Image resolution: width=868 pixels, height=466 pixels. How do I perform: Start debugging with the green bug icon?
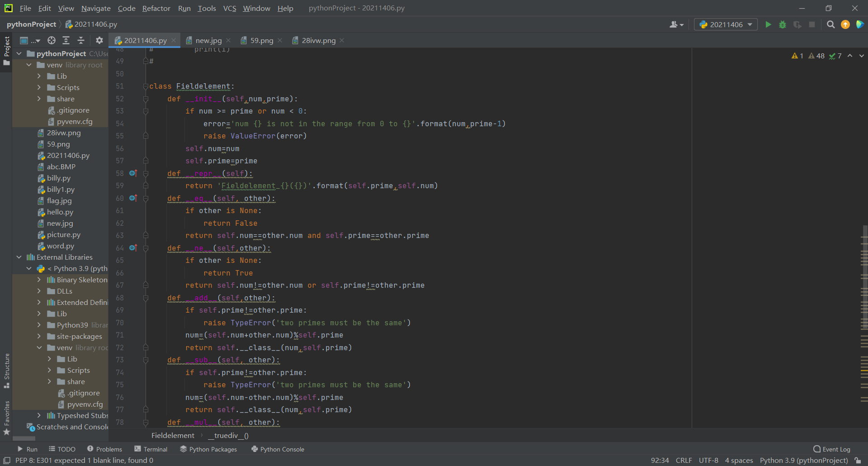783,24
